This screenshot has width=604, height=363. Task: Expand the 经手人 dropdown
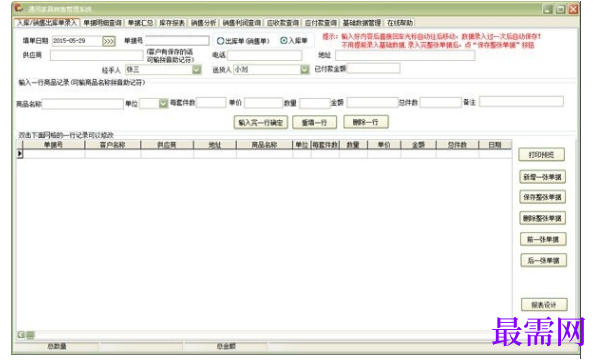tap(196, 70)
